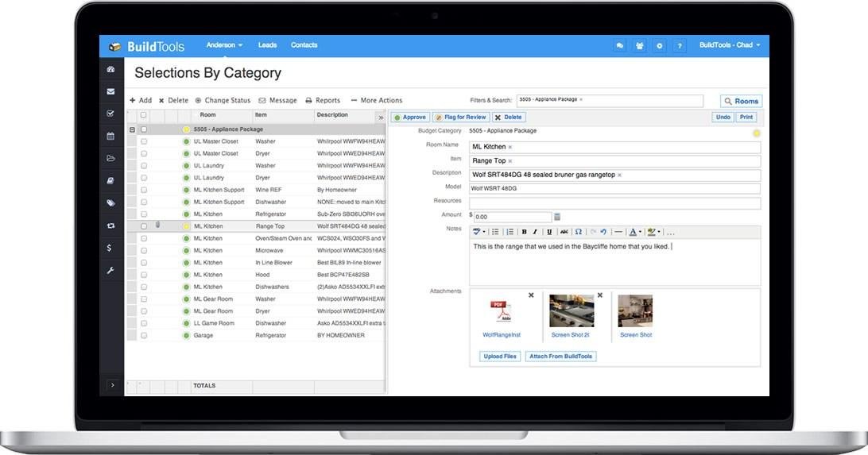Click the tags icon in sidebar

coord(110,203)
